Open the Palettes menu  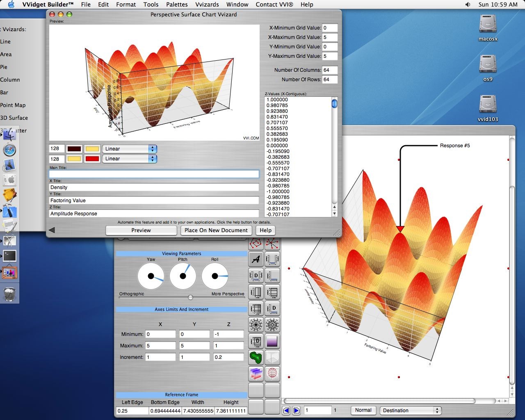pyautogui.click(x=177, y=5)
